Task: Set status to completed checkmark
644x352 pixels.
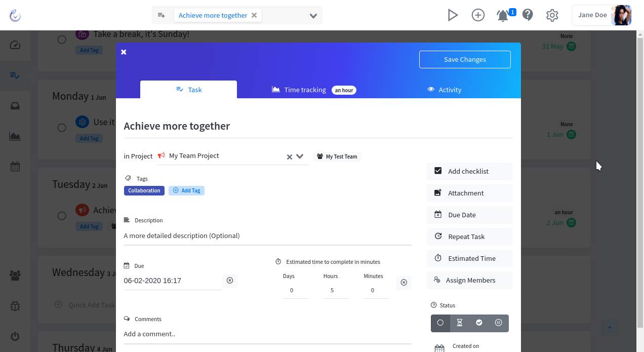Action: pos(479,323)
